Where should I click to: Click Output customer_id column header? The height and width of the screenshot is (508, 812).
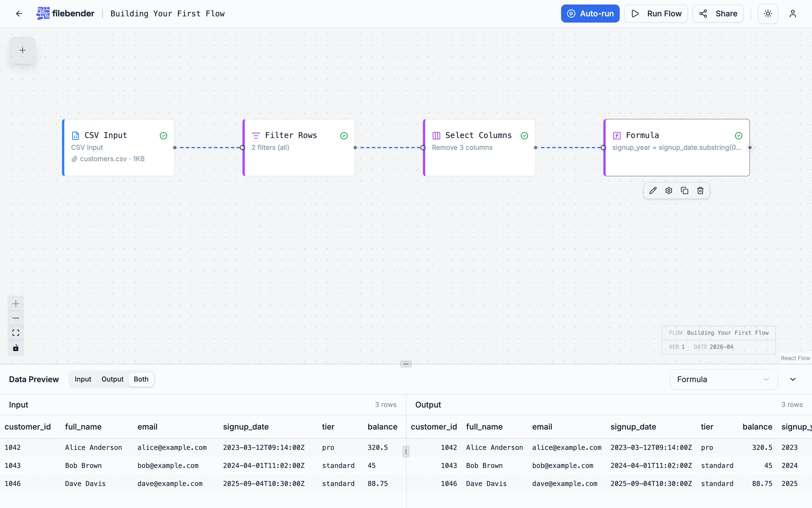[434, 427]
